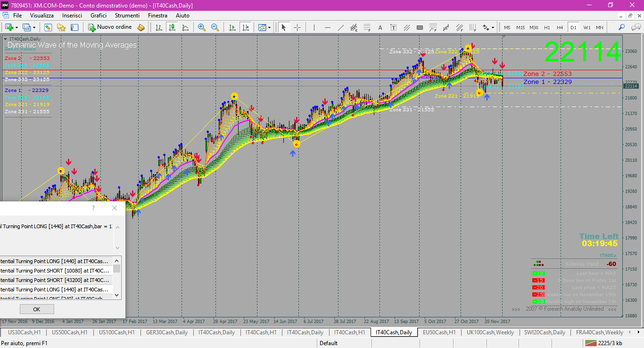Image resolution: width=644 pixels, height=348 pixels.
Task: Open the chat bubbles icon
Action: tap(636, 27)
